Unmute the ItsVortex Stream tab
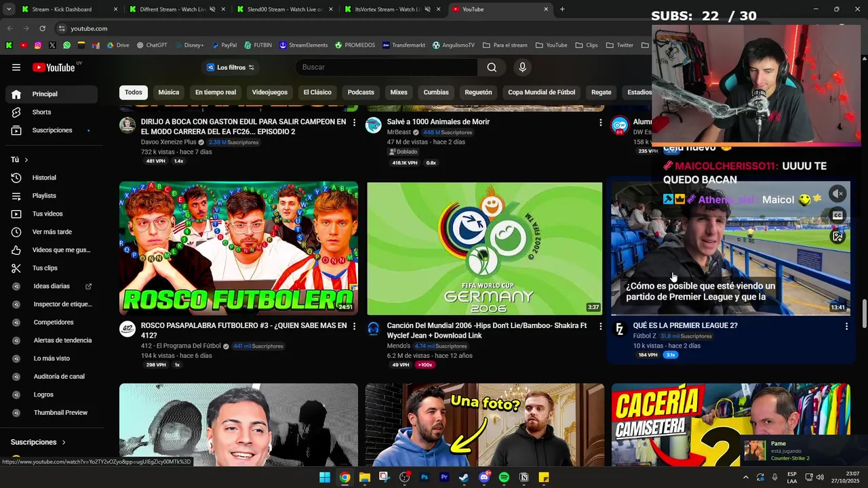868x488 pixels. click(x=428, y=9)
